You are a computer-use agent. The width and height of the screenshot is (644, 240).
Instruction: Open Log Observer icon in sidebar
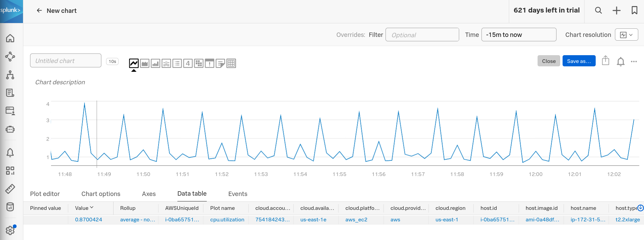pos(10,93)
